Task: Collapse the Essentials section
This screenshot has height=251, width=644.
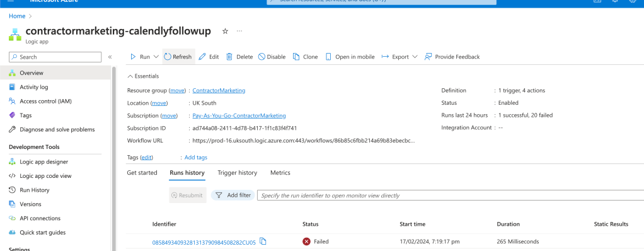Action: (x=143, y=76)
